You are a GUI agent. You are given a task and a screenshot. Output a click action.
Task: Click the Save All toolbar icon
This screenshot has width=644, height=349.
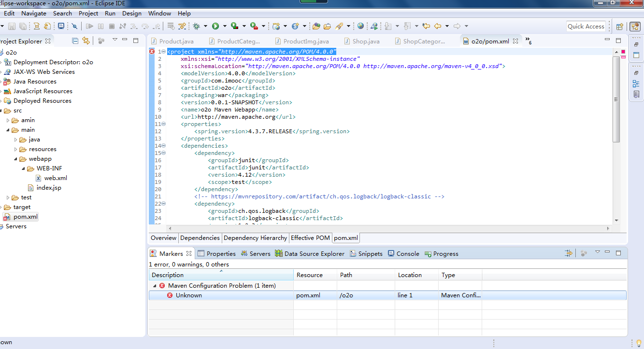[23, 26]
